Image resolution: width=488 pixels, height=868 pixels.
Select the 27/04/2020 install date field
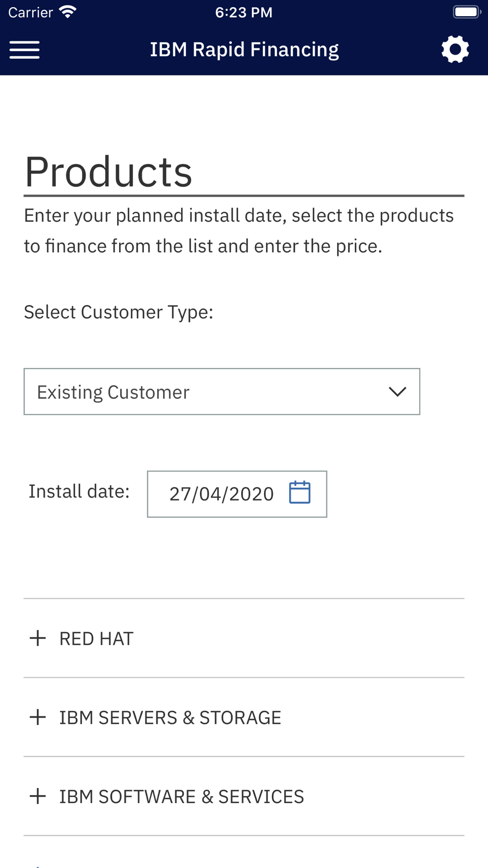237,494
